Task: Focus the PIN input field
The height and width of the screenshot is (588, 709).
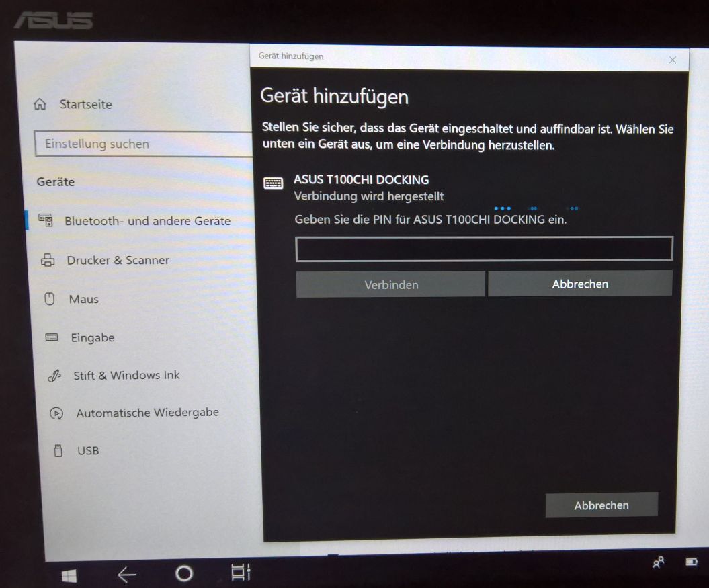Action: [x=485, y=249]
